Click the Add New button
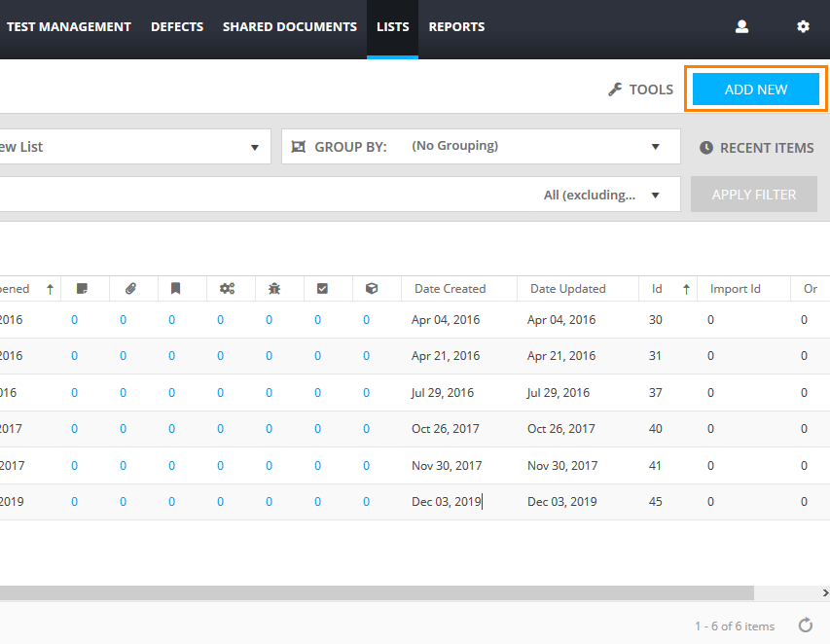The image size is (830, 644). coord(756,89)
